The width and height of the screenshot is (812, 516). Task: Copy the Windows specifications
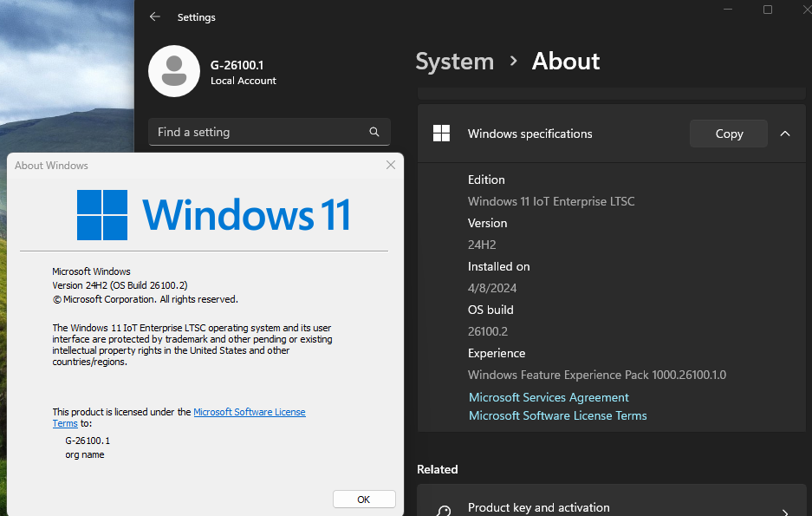729,134
